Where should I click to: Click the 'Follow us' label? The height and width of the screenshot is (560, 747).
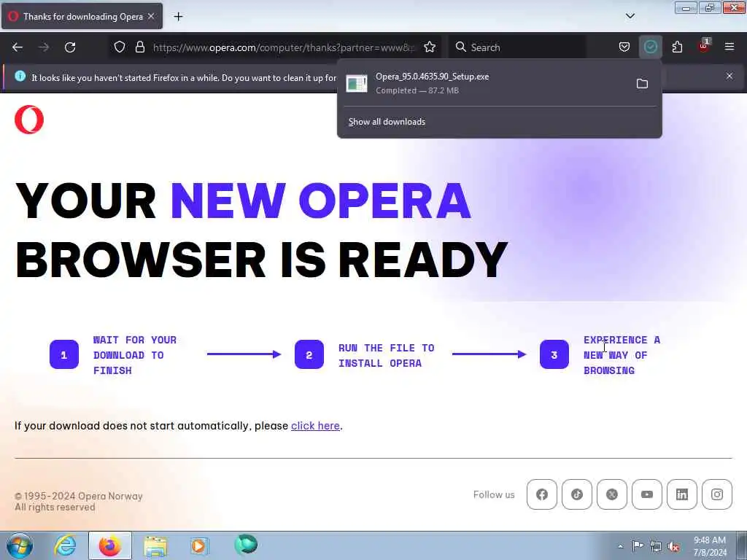click(x=494, y=495)
